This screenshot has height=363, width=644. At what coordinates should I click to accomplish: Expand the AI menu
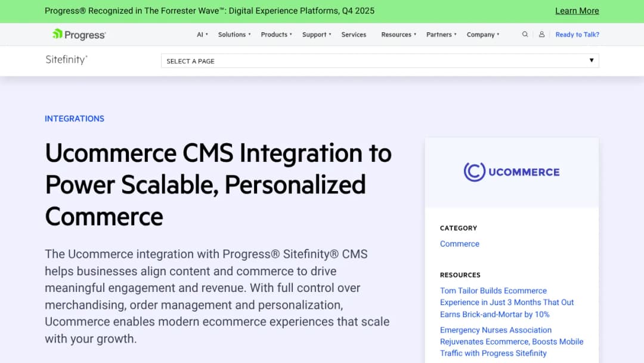coord(202,35)
